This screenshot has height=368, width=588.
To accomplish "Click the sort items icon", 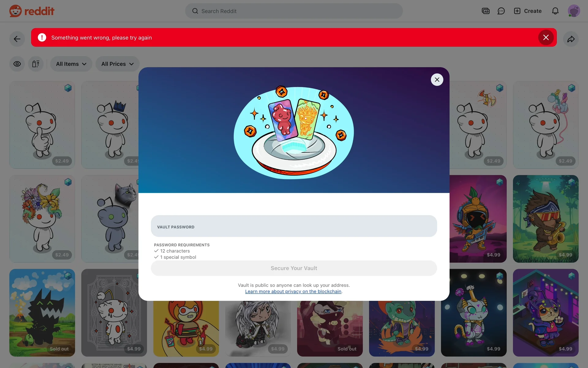I will [36, 64].
